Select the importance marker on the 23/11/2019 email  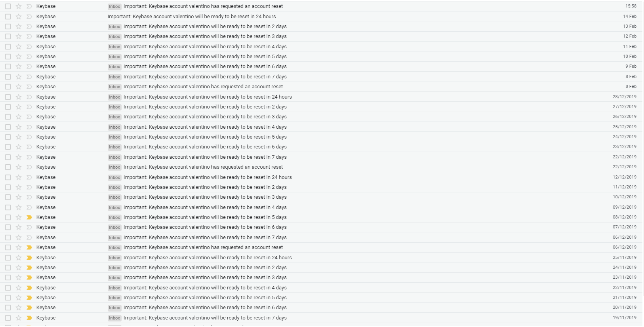pos(29,277)
